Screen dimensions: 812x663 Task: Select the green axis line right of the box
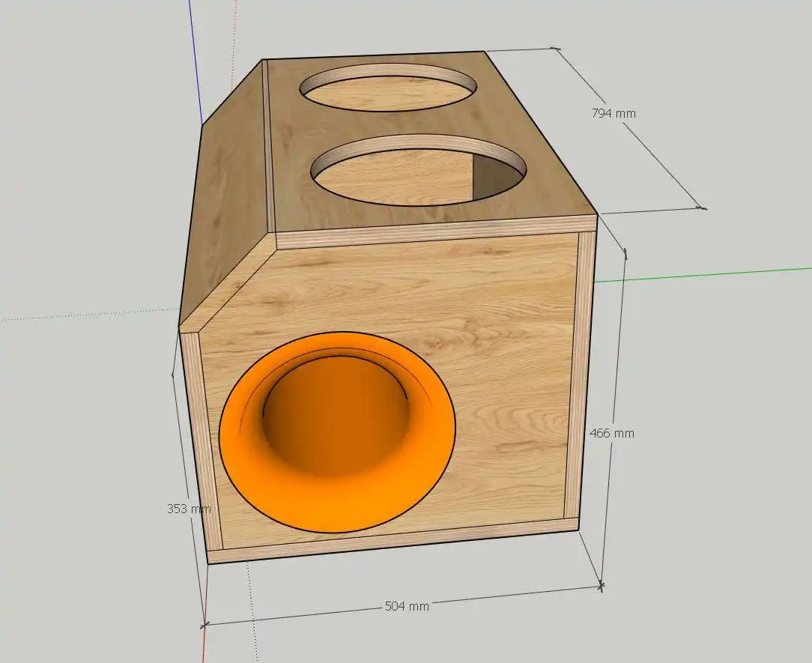point(704,274)
